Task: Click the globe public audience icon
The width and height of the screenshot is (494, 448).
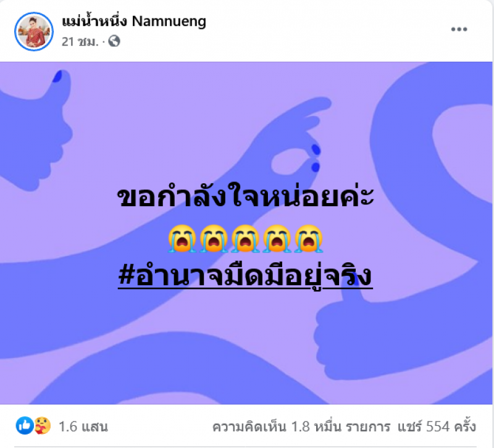Action: click(114, 41)
